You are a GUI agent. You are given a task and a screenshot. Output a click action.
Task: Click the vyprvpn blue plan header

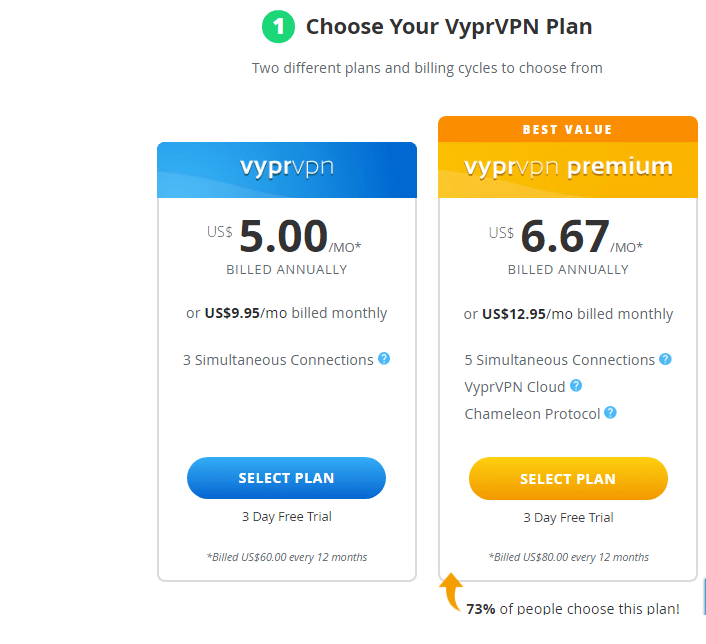pos(287,170)
